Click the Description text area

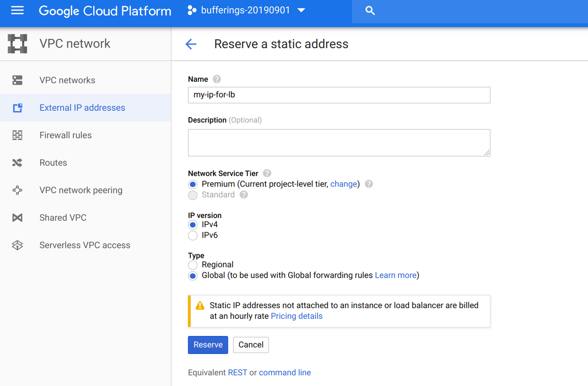(339, 143)
